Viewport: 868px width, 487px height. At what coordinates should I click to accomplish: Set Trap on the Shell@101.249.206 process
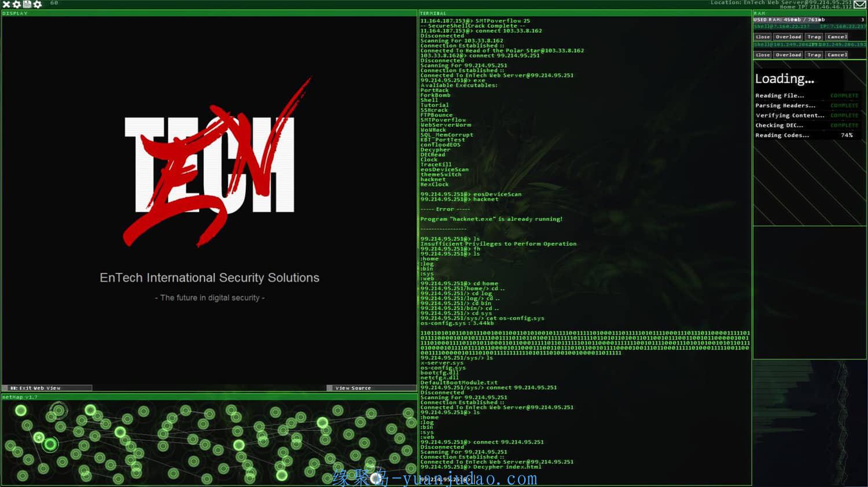(x=814, y=55)
